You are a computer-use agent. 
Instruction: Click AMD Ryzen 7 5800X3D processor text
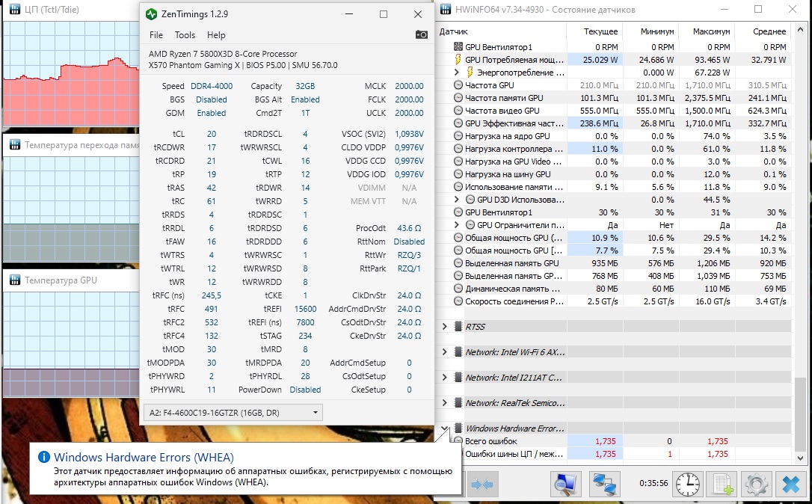click(223, 53)
